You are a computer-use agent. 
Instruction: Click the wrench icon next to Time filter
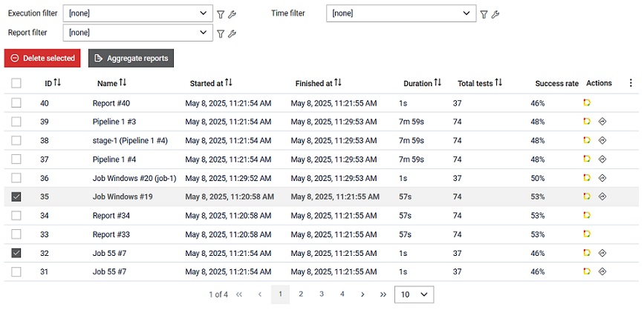(x=495, y=14)
